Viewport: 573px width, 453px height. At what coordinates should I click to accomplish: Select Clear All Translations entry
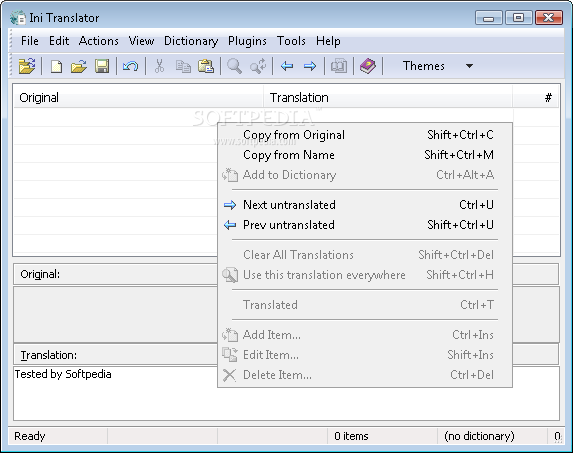click(x=365, y=255)
